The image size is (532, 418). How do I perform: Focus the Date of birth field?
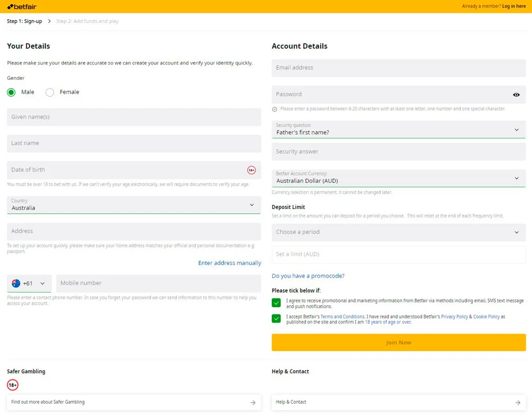point(134,170)
